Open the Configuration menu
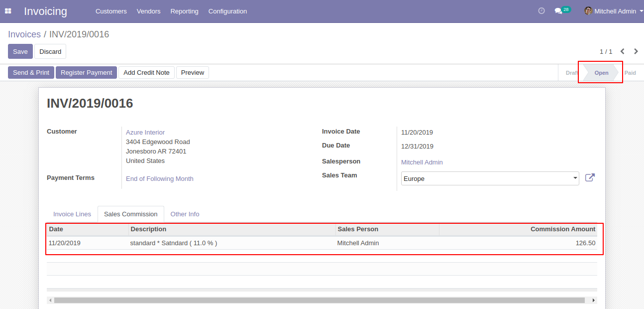Screen dimensions: 644x309 [x=227, y=11]
